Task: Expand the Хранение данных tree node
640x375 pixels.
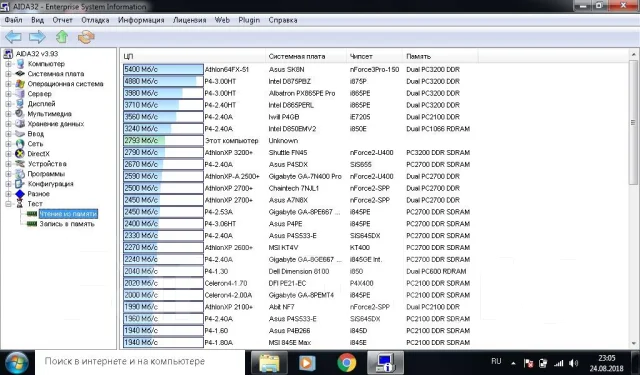Action: coord(8,124)
